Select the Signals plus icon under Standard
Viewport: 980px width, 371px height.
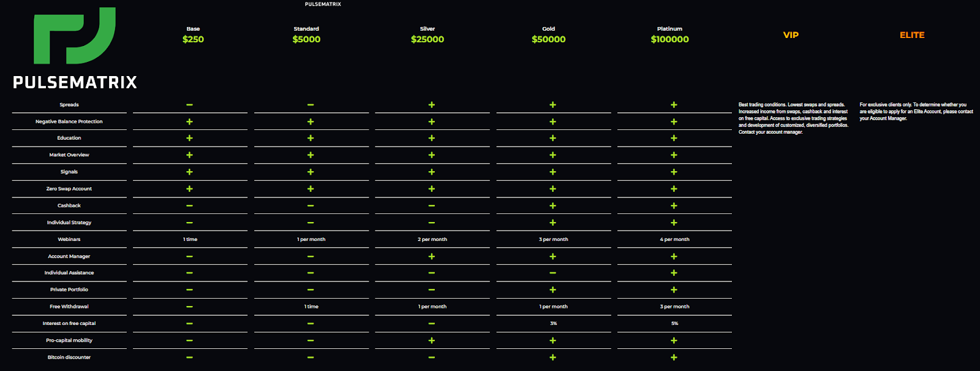[x=311, y=172]
